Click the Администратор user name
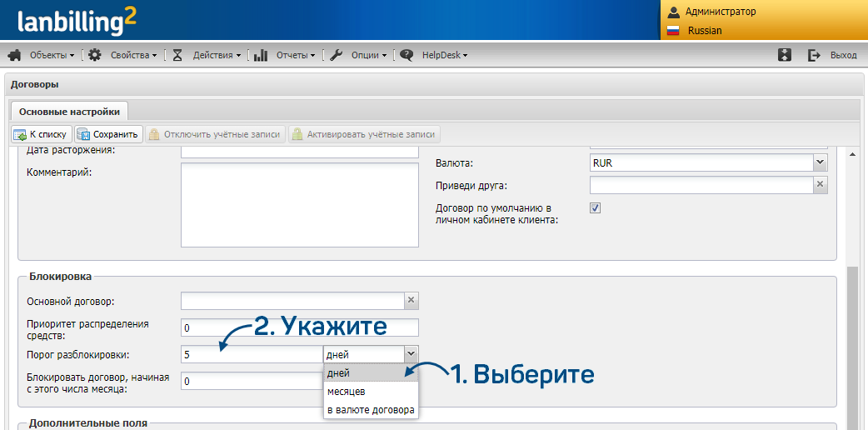 tap(721, 11)
